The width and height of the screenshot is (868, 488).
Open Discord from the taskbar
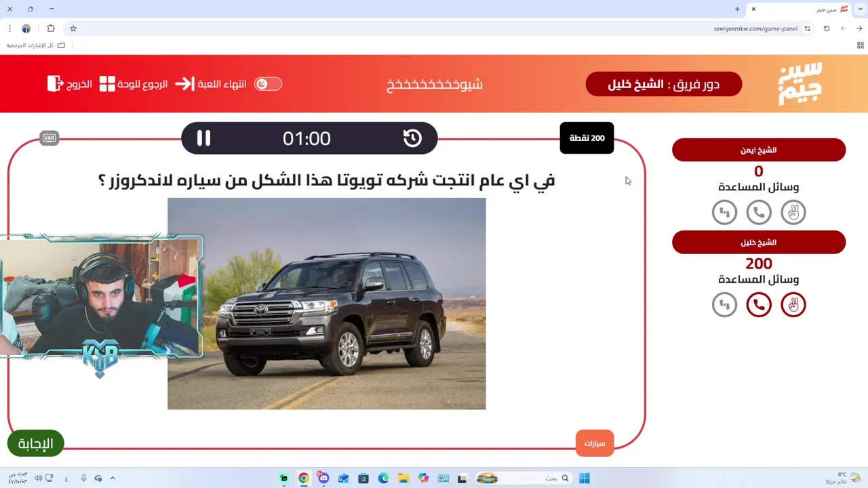pyautogui.click(x=323, y=478)
